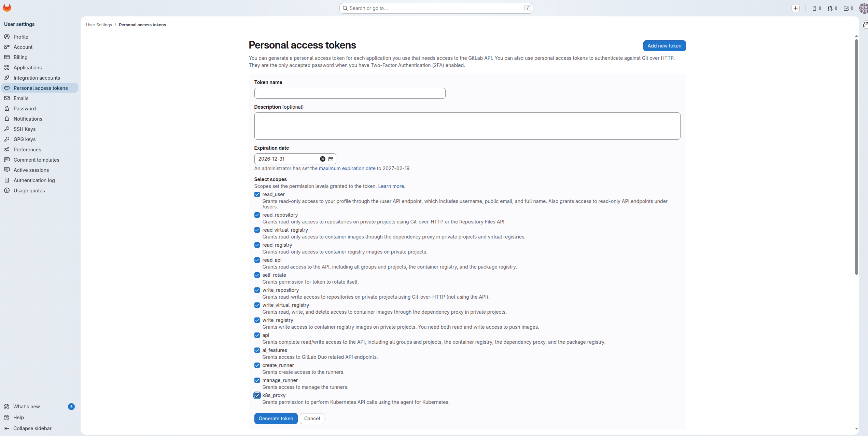Open the to-do list icon in top bar

pyautogui.click(x=846, y=8)
